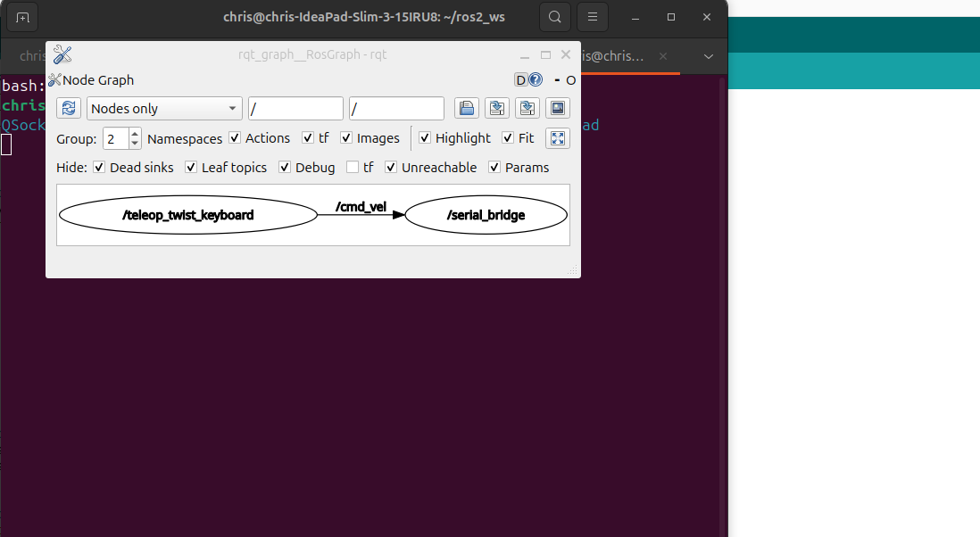Click the save as DOT graph icon
The height and width of the screenshot is (537, 980).
496,108
